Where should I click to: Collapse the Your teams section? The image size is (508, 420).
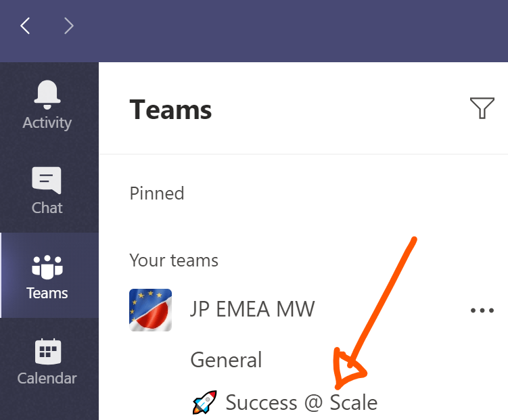pyautogui.click(x=174, y=260)
